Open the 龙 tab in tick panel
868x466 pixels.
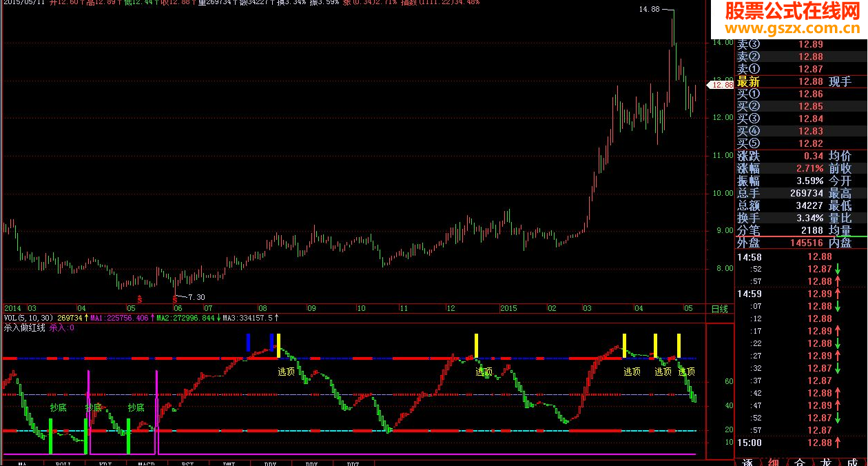tap(825, 462)
